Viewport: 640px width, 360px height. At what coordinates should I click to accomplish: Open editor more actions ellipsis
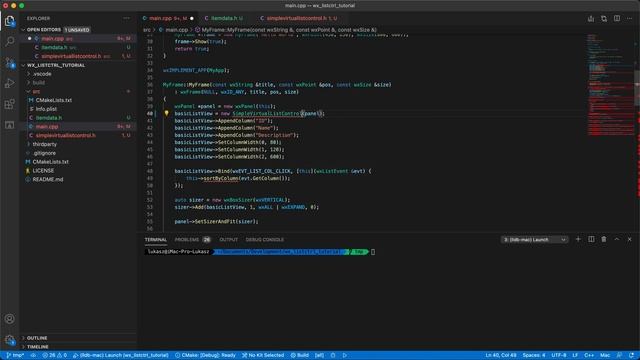[630, 18]
